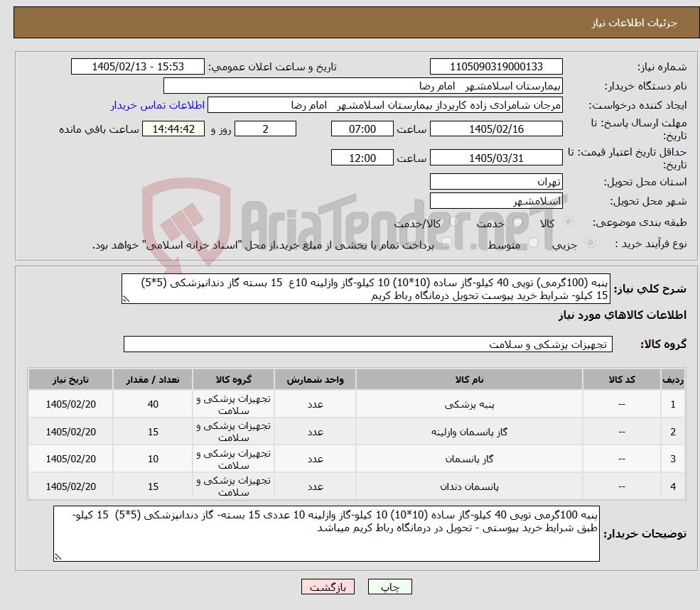This screenshot has height=610, width=700.
Task: Click the شماره نیاز field 1105090319000133
Action: tap(496, 67)
